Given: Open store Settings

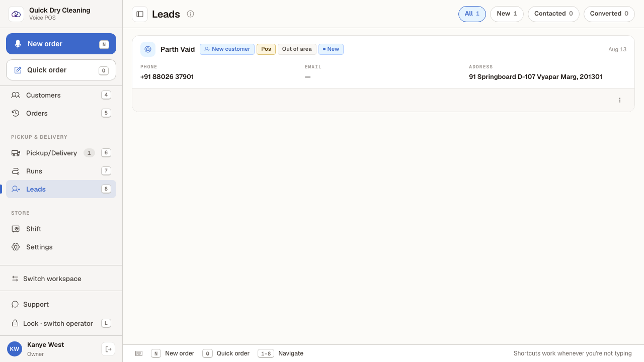Looking at the screenshot, I should pyautogui.click(x=61, y=247).
